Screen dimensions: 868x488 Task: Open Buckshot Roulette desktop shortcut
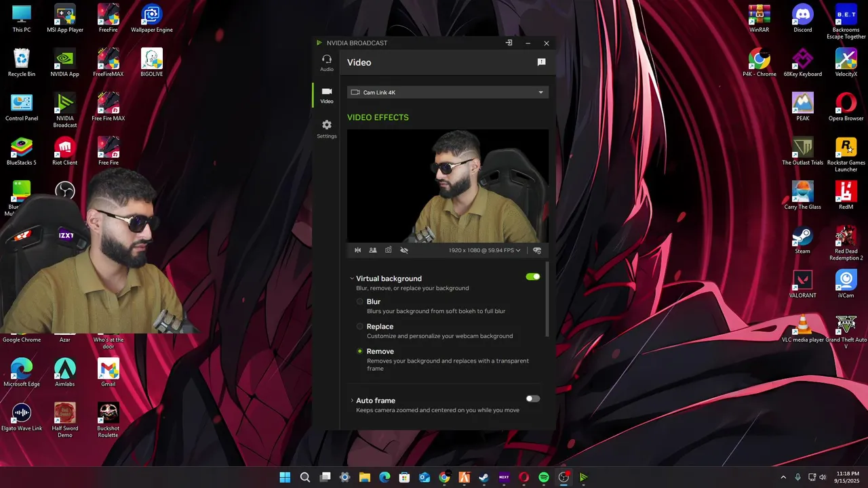coord(108,420)
